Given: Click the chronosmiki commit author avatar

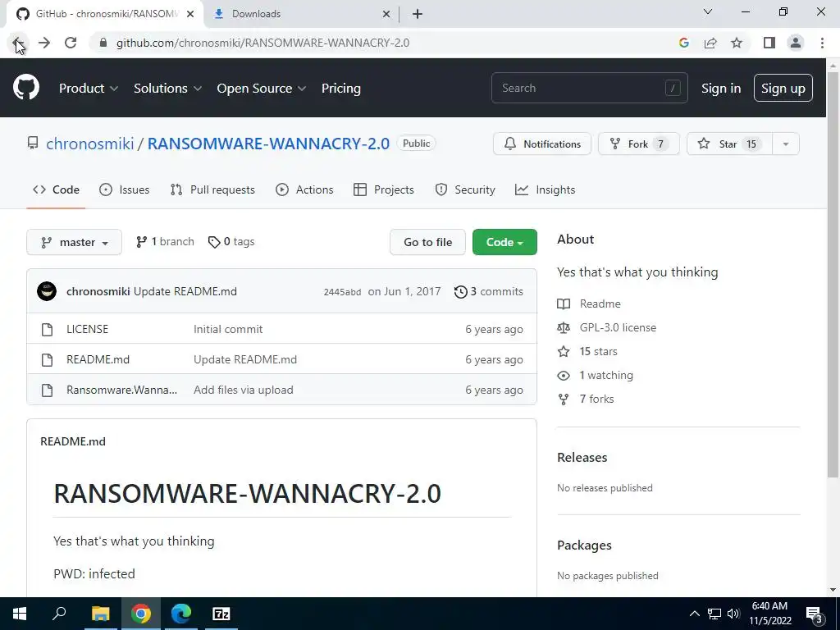Looking at the screenshot, I should pos(47,291).
